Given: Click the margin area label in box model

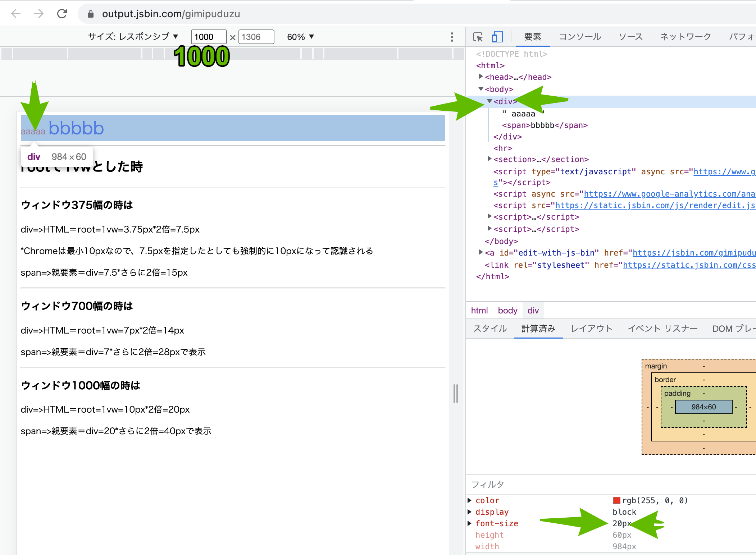Looking at the screenshot, I should [656, 366].
